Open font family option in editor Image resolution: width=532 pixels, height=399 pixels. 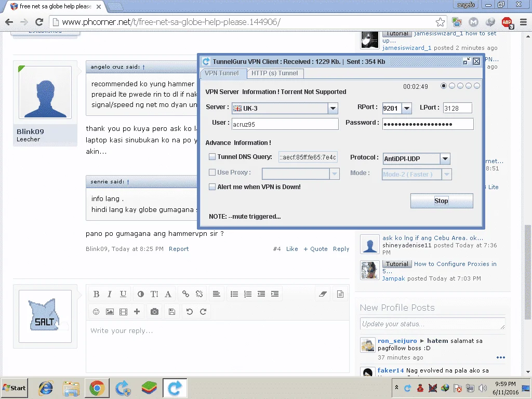168,294
